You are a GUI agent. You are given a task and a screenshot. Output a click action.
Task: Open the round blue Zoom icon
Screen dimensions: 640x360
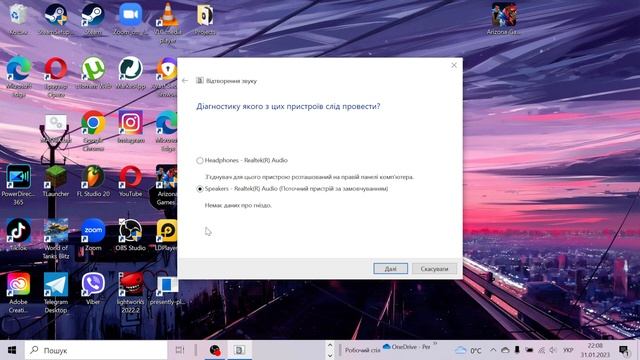(93, 234)
